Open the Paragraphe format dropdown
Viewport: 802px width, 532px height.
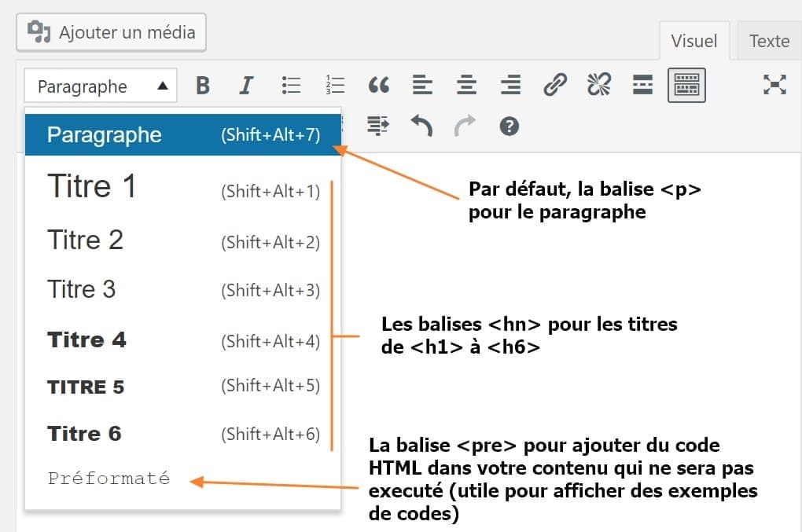click(100, 86)
